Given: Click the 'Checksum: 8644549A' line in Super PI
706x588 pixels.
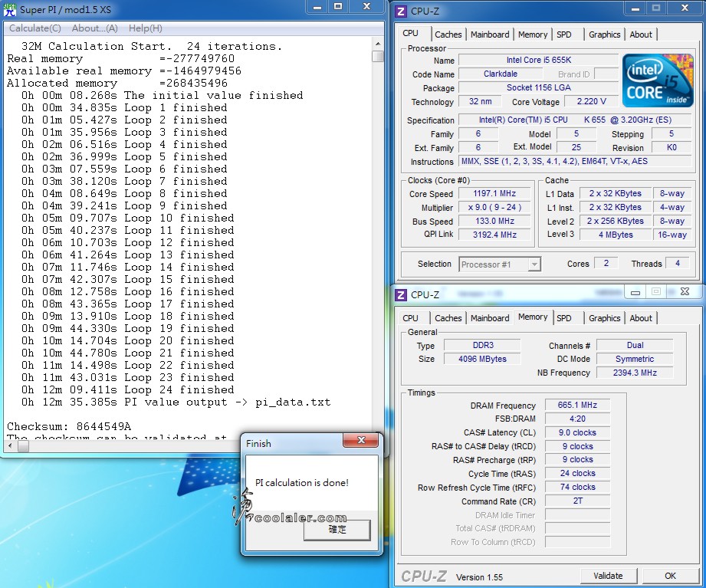Looking at the screenshot, I should coord(69,426).
